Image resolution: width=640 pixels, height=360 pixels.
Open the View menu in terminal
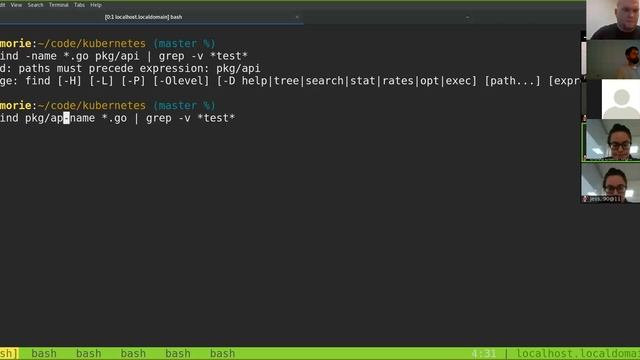pos(16,5)
